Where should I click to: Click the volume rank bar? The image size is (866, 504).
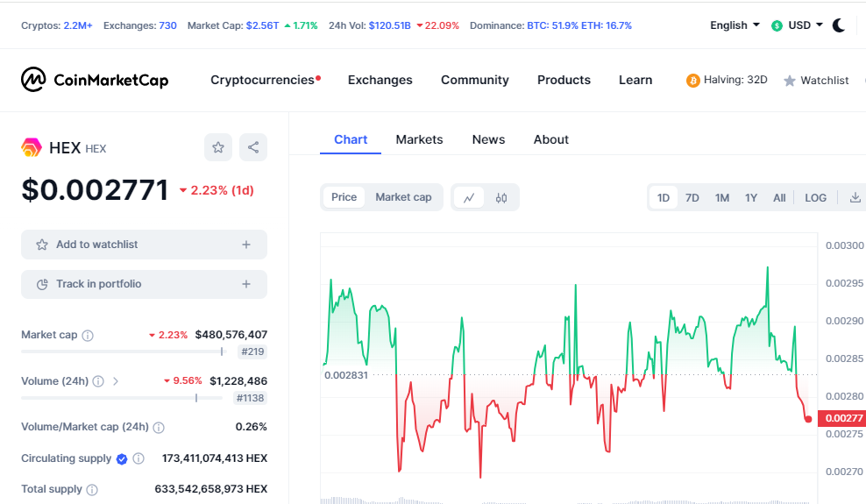coord(122,398)
